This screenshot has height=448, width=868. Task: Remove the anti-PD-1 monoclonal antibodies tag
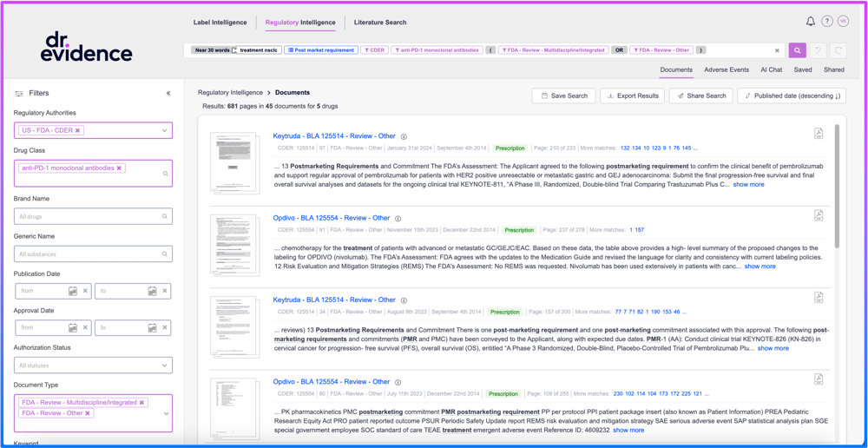118,168
